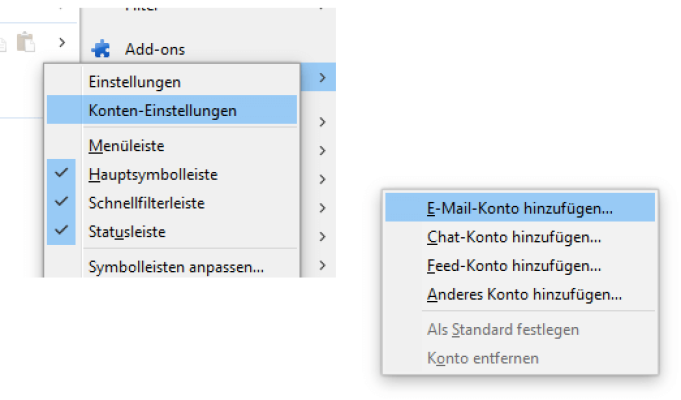Select Konten-Einstellungen from the menu
This screenshot has height=400, width=681.
(162, 110)
